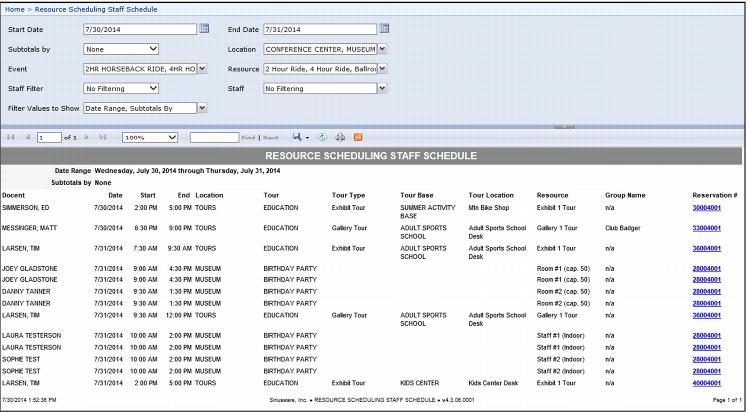This screenshot has width=748, height=412.
Task: Refresh the report with green icon
Action: [x=321, y=136]
